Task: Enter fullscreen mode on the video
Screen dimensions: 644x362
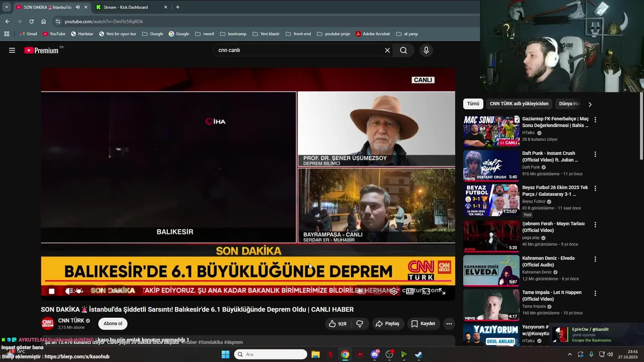Action: click(x=442, y=291)
